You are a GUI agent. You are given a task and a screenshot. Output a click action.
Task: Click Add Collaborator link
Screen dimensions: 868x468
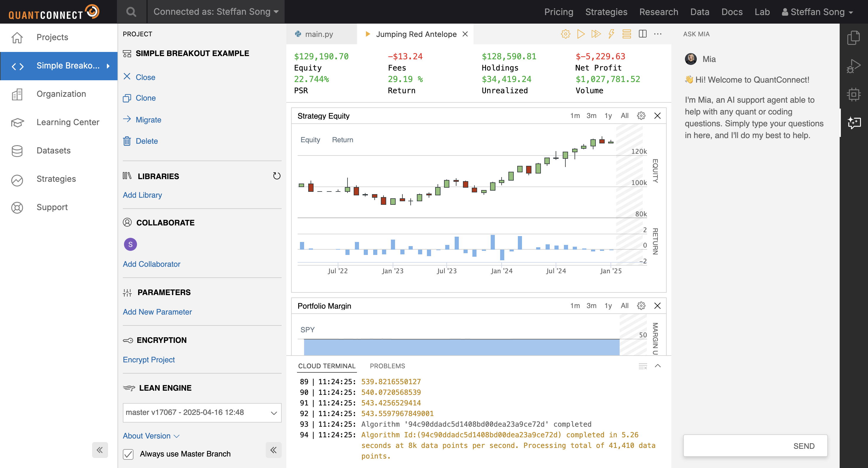click(x=151, y=264)
